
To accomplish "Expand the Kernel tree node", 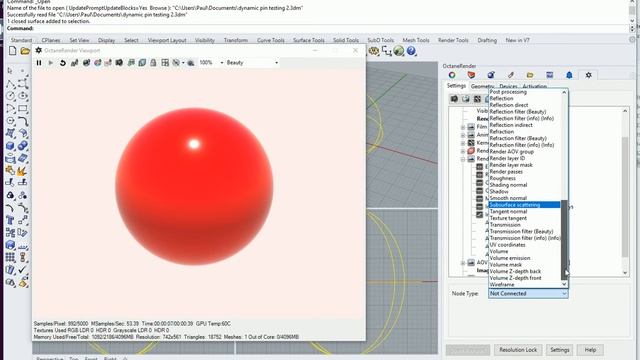I will pyautogui.click(x=463, y=143).
